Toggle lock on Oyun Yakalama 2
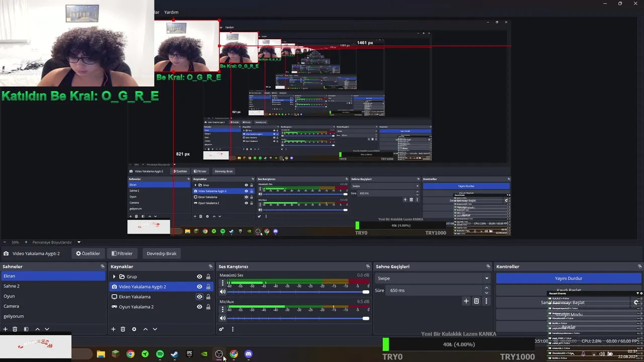The image size is (644, 362). click(x=208, y=307)
